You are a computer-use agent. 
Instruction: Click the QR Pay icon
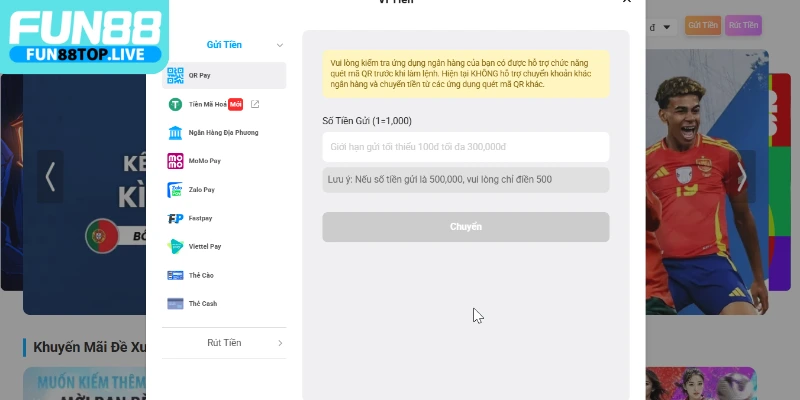pos(176,76)
